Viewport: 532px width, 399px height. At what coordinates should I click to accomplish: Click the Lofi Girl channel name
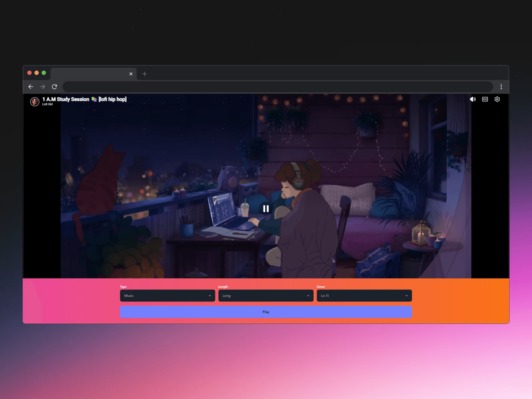pos(47,104)
